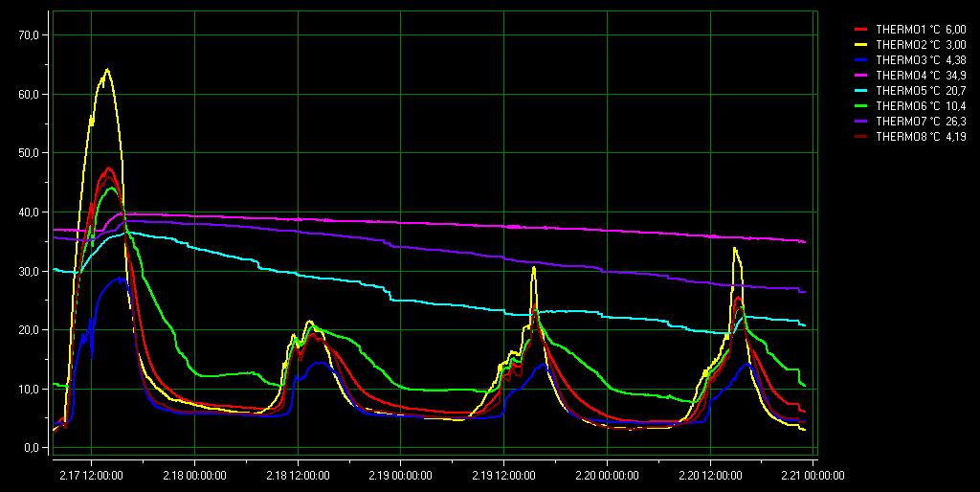The width and height of the screenshot is (980, 492).
Task: Click the 2.21 00:00:00 time label
Action: 813,476
